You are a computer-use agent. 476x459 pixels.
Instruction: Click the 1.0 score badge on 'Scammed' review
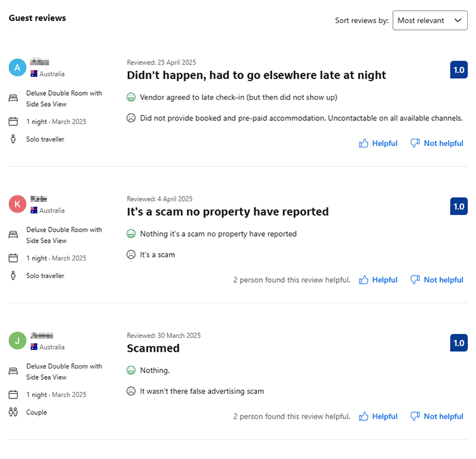tap(458, 343)
